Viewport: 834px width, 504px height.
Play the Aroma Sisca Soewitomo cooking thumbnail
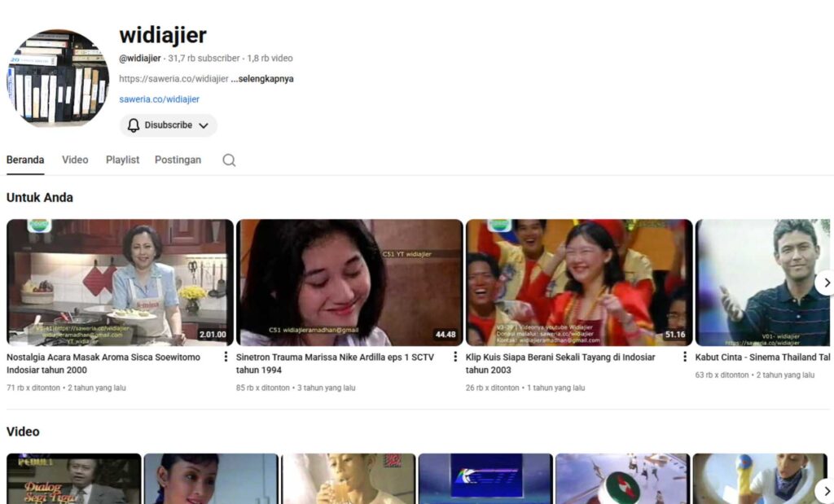(120, 282)
